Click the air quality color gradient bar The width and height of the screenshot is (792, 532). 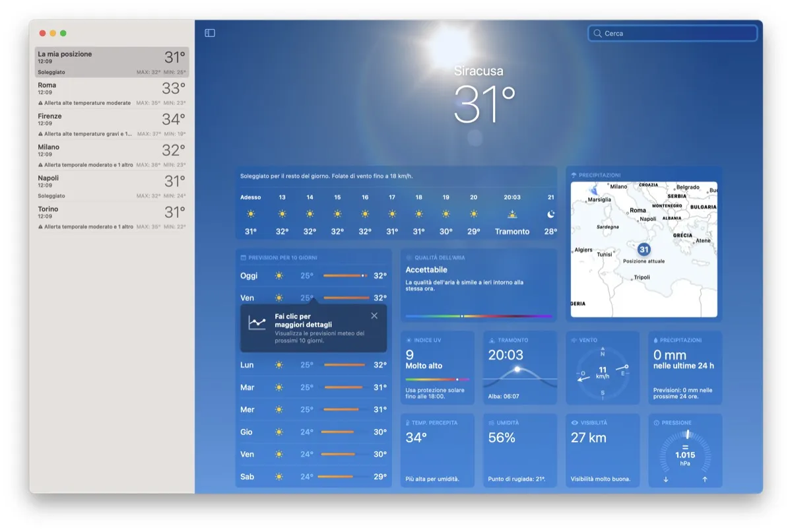tap(478, 317)
